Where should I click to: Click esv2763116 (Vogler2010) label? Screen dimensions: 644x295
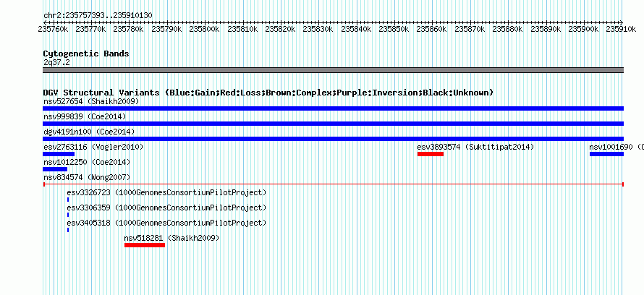pyautogui.click(x=93, y=147)
